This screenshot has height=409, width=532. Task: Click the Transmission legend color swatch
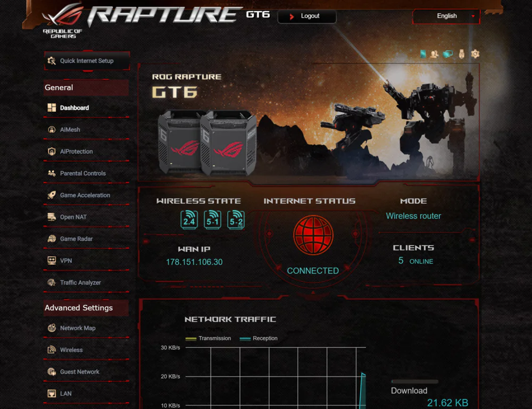[x=191, y=339]
